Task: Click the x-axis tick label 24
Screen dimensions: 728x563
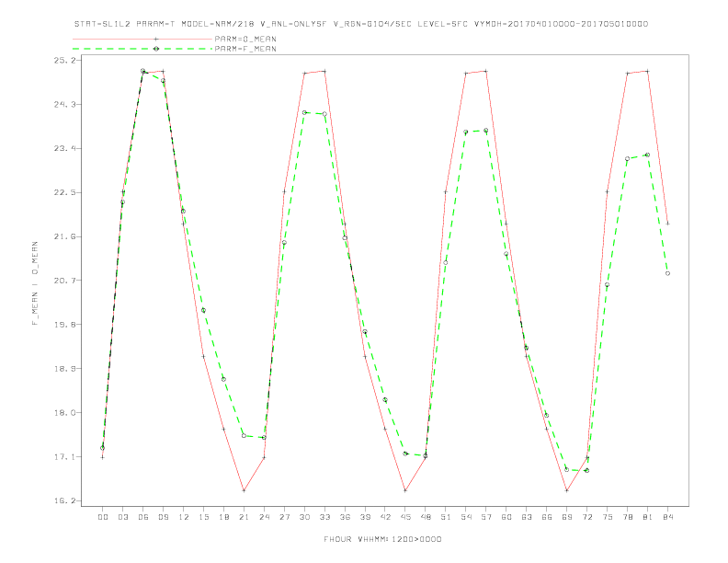Action: point(264,517)
